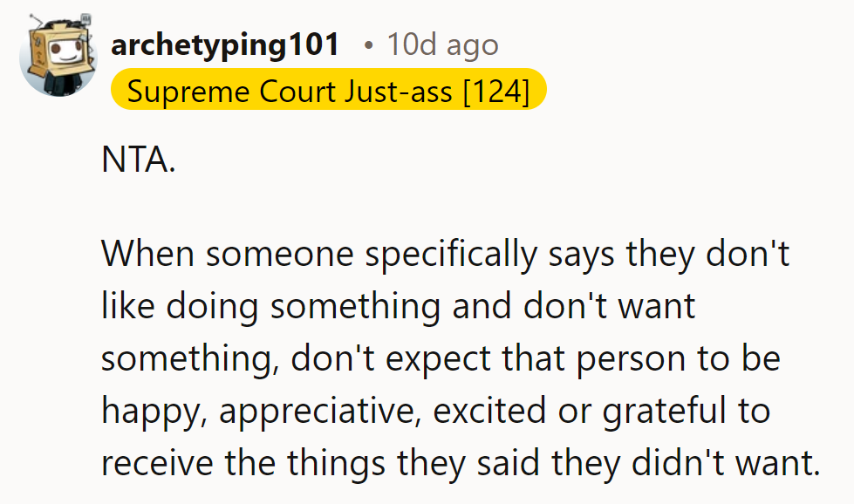
Task: Click the Supreme Court Just-ass flair badge
Action: coord(328,91)
